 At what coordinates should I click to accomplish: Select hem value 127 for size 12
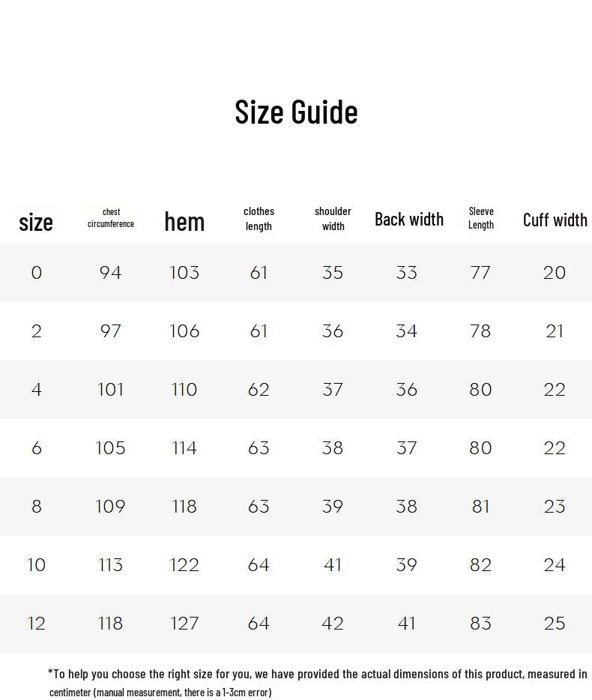[x=184, y=624]
